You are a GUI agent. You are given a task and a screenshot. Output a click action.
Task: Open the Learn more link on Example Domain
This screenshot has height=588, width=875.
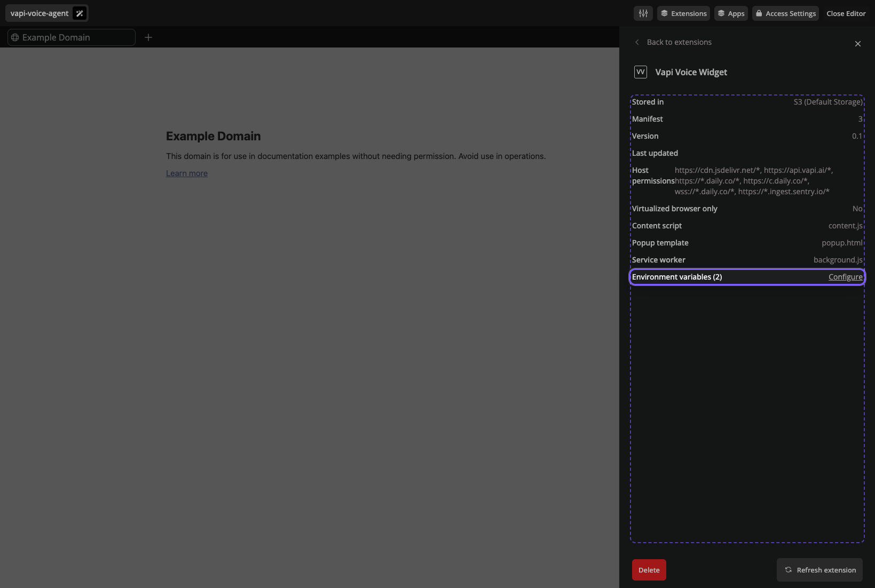point(186,173)
